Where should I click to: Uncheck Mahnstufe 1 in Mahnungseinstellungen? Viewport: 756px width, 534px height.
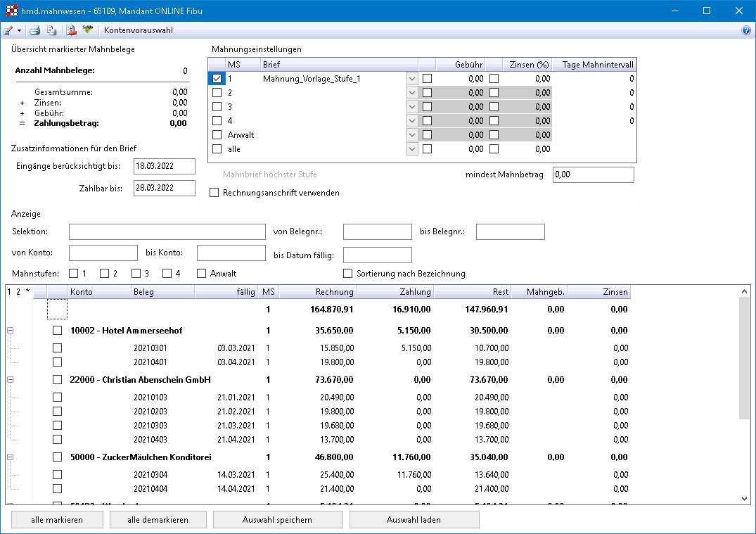(217, 79)
